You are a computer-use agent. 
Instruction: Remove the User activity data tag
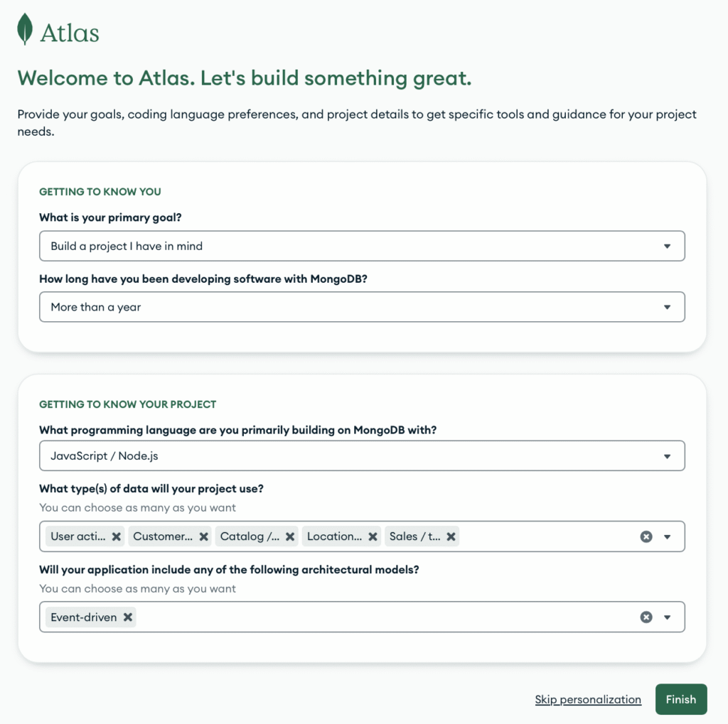click(117, 536)
